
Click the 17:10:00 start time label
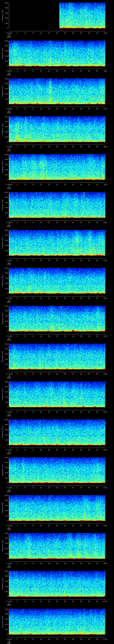coord(9,260)
